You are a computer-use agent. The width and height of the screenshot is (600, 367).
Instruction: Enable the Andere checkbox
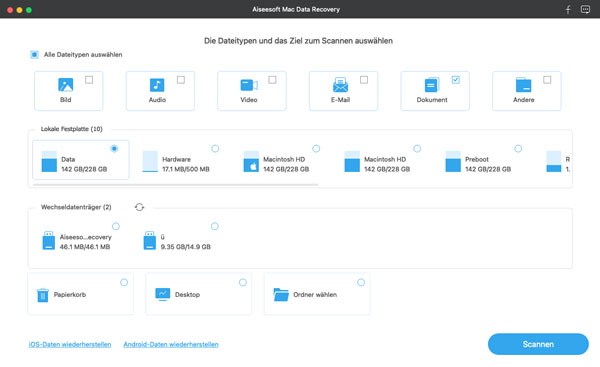pyautogui.click(x=547, y=80)
